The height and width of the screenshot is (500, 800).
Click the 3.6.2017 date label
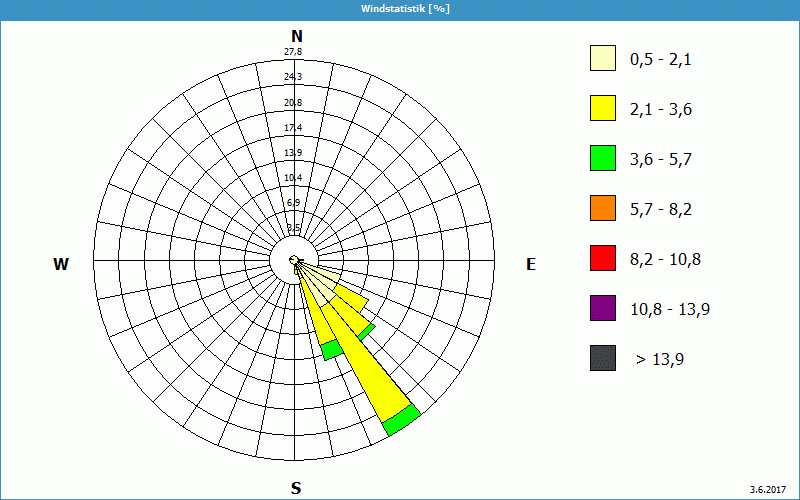tap(769, 489)
